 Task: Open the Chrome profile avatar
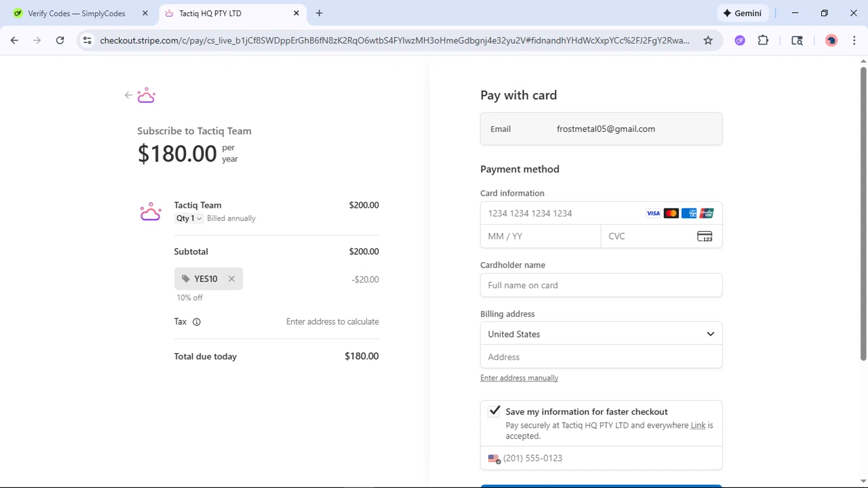pos(832,41)
